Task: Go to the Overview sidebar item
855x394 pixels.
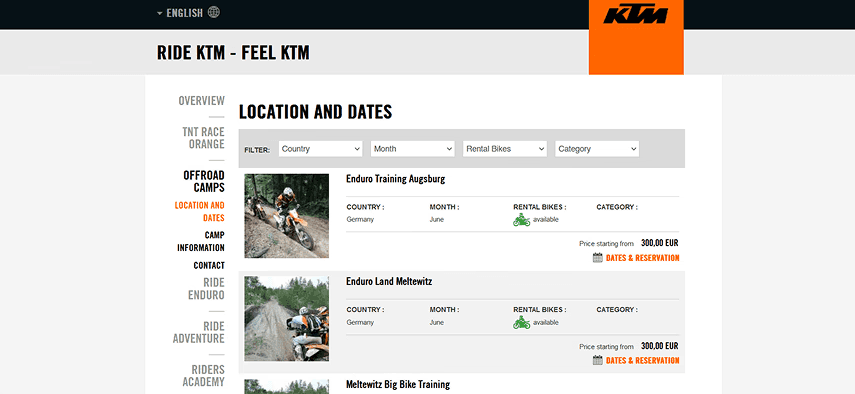Action: point(201,101)
